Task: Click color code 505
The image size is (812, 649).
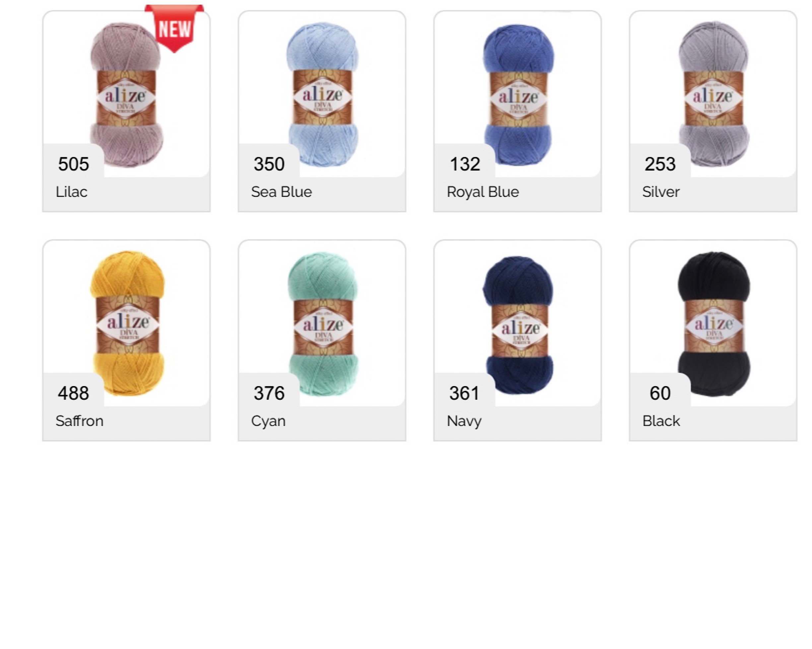Action: coord(73,164)
